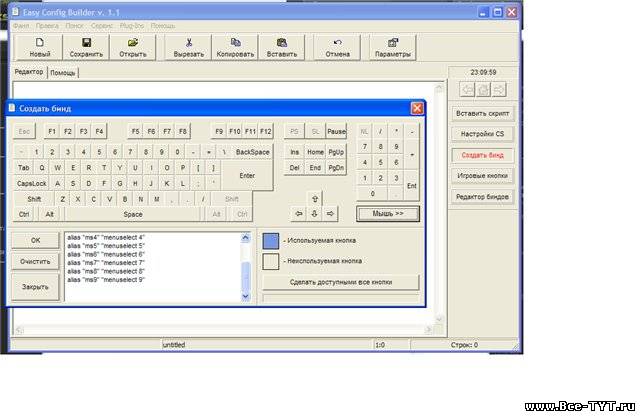Open the Правка menu
The width and height of the screenshot is (640, 416).
click(47, 26)
